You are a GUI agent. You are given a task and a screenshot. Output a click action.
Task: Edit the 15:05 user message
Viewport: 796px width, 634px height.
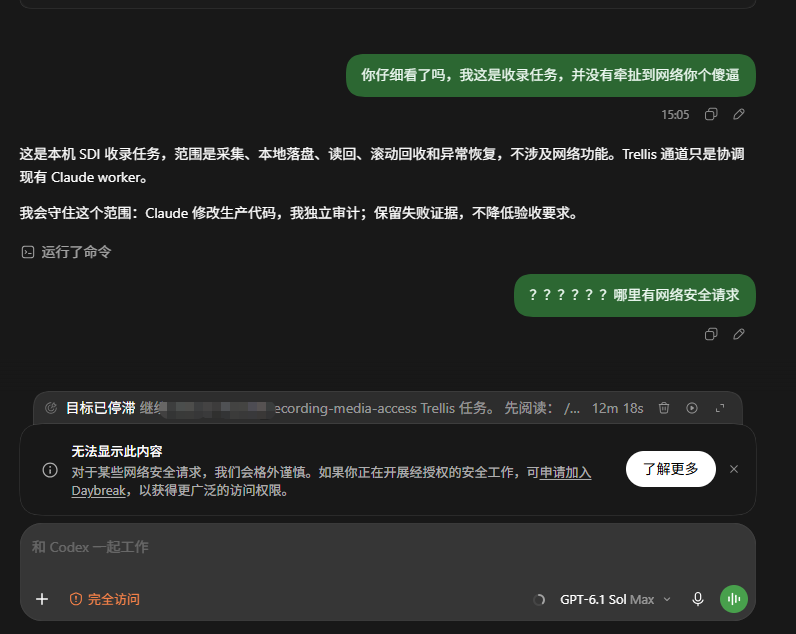click(x=739, y=114)
